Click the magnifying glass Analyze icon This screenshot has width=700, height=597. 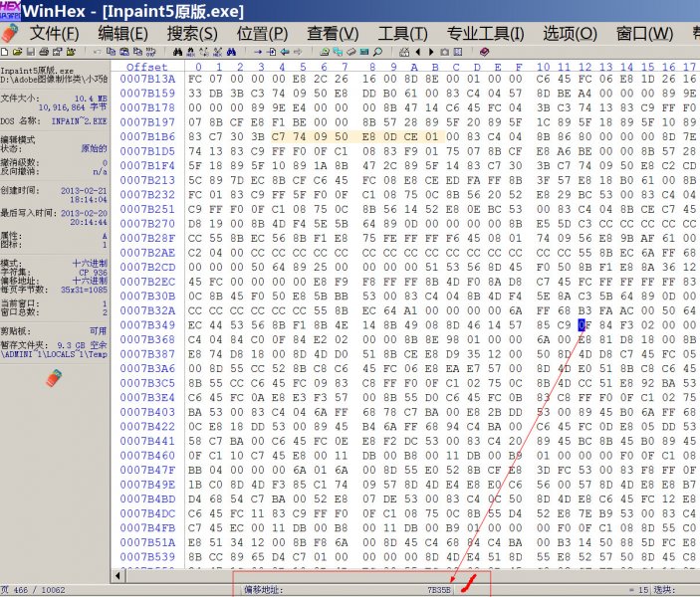(377, 52)
